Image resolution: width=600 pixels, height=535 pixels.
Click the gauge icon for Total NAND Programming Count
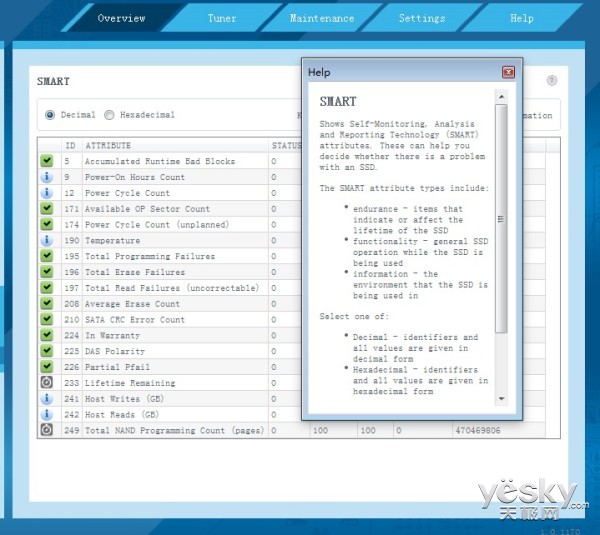click(47, 430)
